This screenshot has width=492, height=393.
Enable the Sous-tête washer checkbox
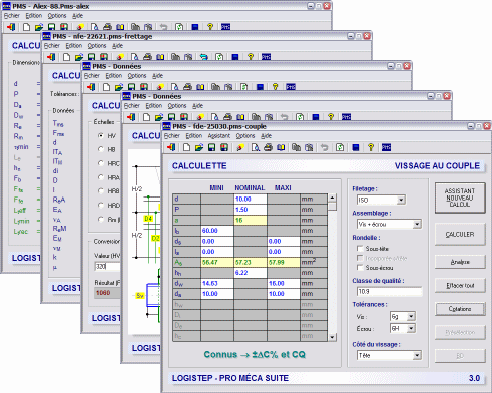tap(360, 249)
